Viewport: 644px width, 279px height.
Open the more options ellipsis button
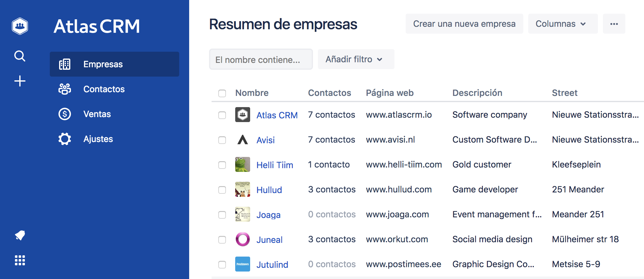(614, 24)
